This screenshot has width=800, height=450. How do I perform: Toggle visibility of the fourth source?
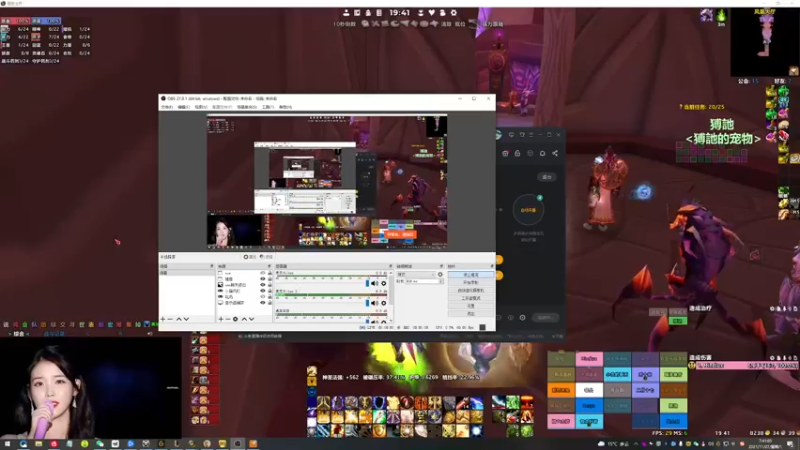263,291
